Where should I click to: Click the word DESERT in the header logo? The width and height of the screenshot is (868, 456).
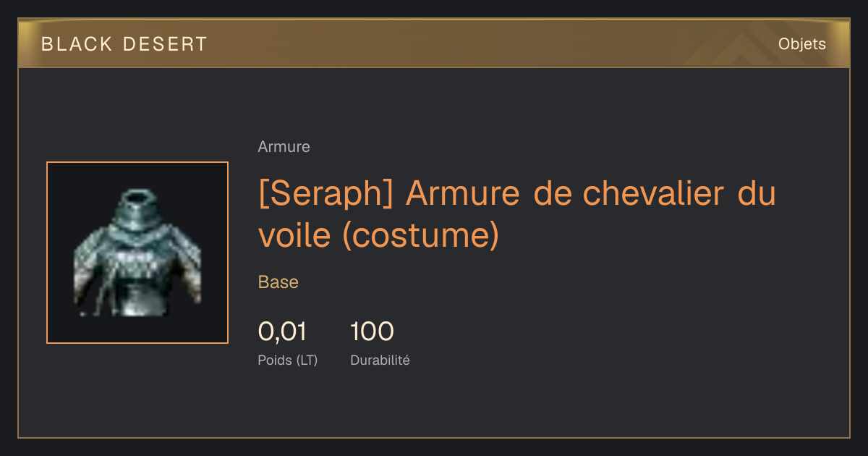(165, 44)
